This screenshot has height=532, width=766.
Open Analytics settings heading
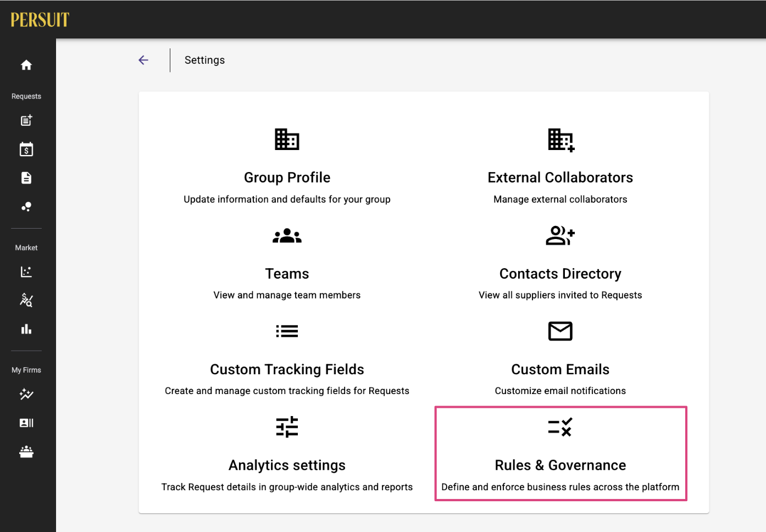[287, 465]
